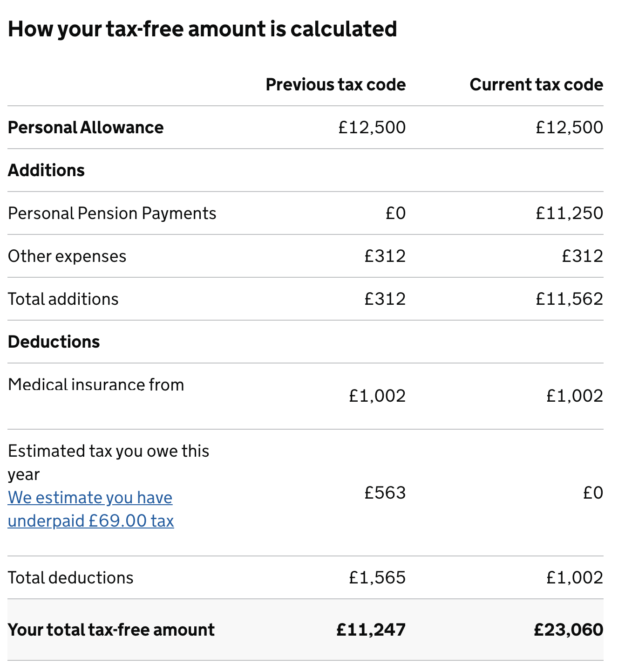Click the "How your tax-free amount is calculated" heading
This screenshot has height=672, width=625.
202,29
